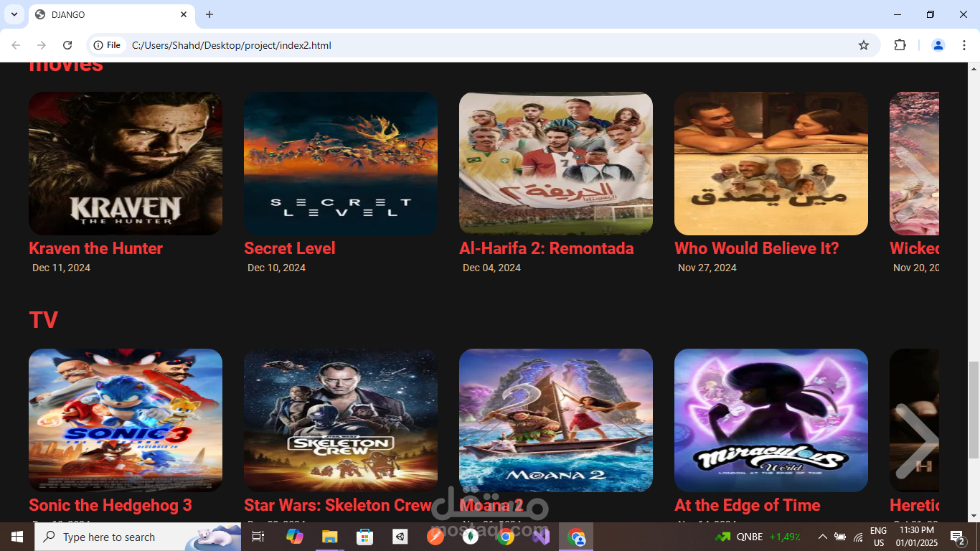The width and height of the screenshot is (980, 551).
Task: Open the 11:30 PM clock calendar
Action: [917, 537]
